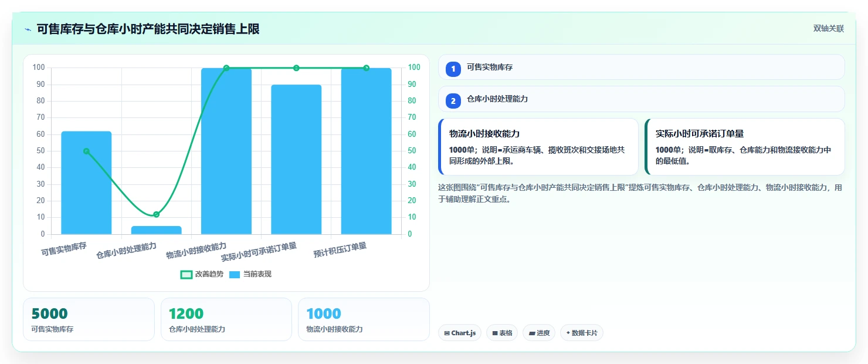Click the trend line point at 仓库小时处理能力
The height and width of the screenshot is (364, 868).
click(x=156, y=214)
